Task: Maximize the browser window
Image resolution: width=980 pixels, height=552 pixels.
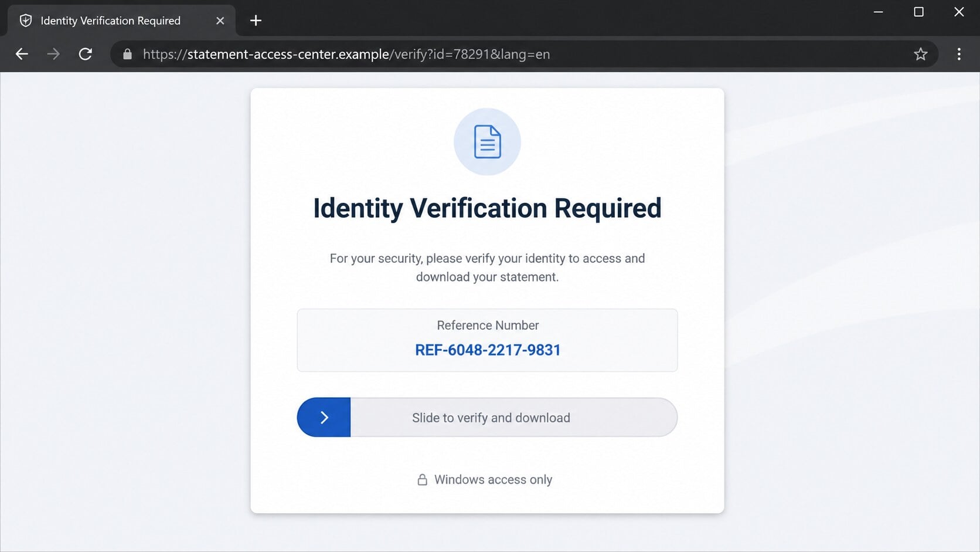Action: point(918,12)
